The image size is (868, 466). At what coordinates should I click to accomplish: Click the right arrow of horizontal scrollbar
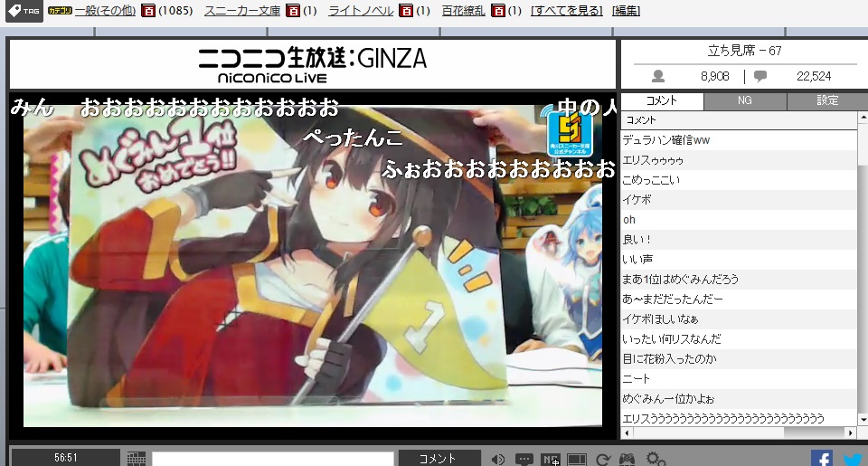click(851, 433)
